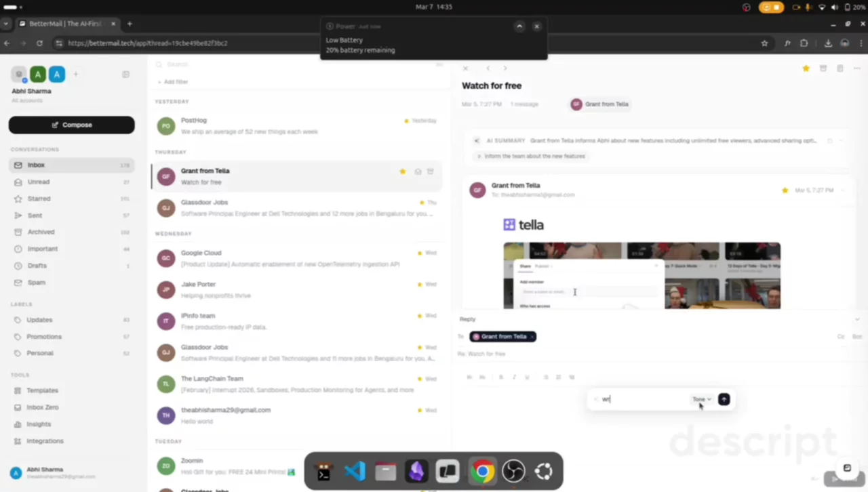Image resolution: width=868 pixels, height=492 pixels.
Task: Click 'Inform the team about the new features' suggestion
Action: (x=531, y=157)
